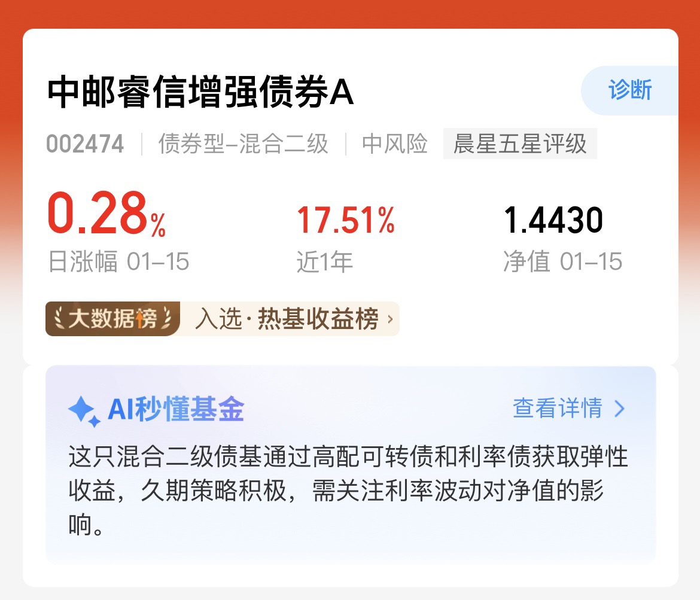Click the fund code 002474
Screen dimensions: 700x600
click(x=85, y=144)
